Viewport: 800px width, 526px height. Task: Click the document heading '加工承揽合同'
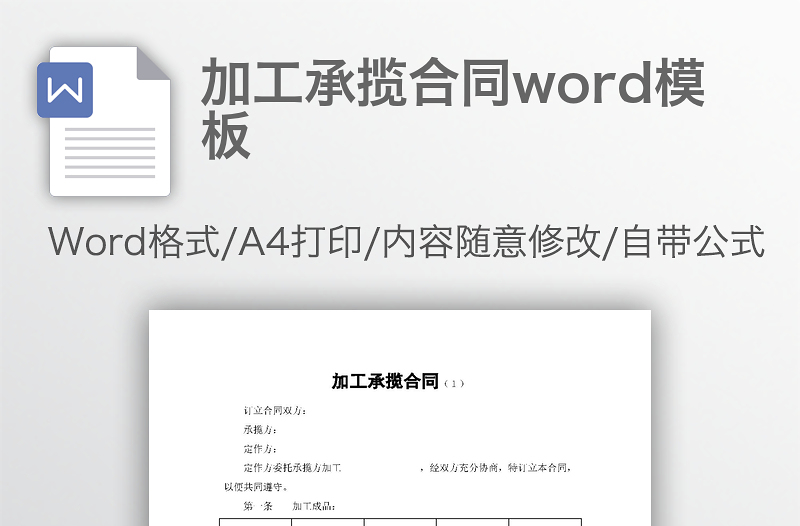pos(385,382)
